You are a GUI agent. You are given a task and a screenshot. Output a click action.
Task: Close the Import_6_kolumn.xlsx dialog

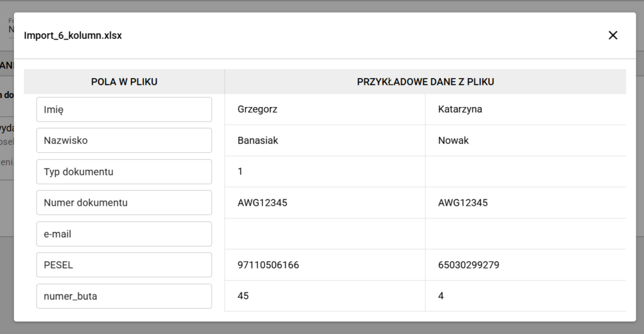(x=613, y=35)
